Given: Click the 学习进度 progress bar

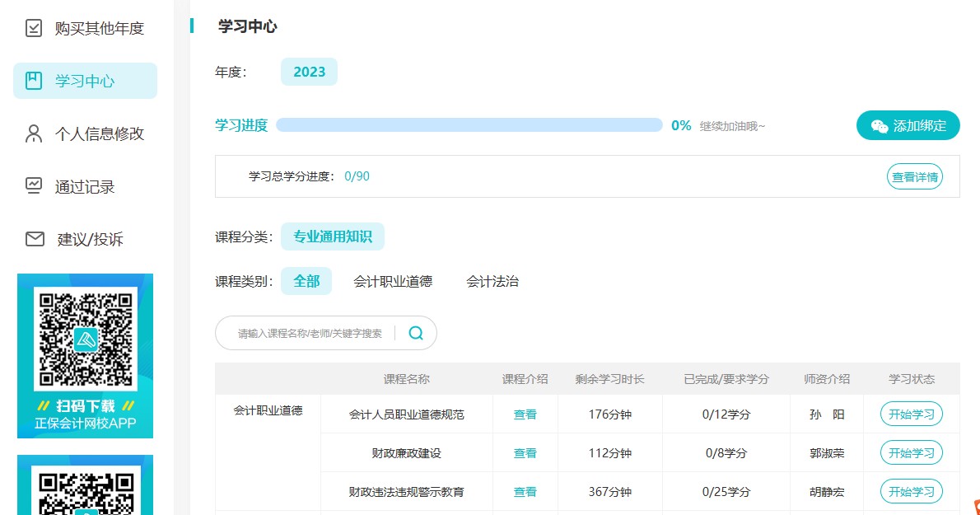Looking at the screenshot, I should [469, 125].
